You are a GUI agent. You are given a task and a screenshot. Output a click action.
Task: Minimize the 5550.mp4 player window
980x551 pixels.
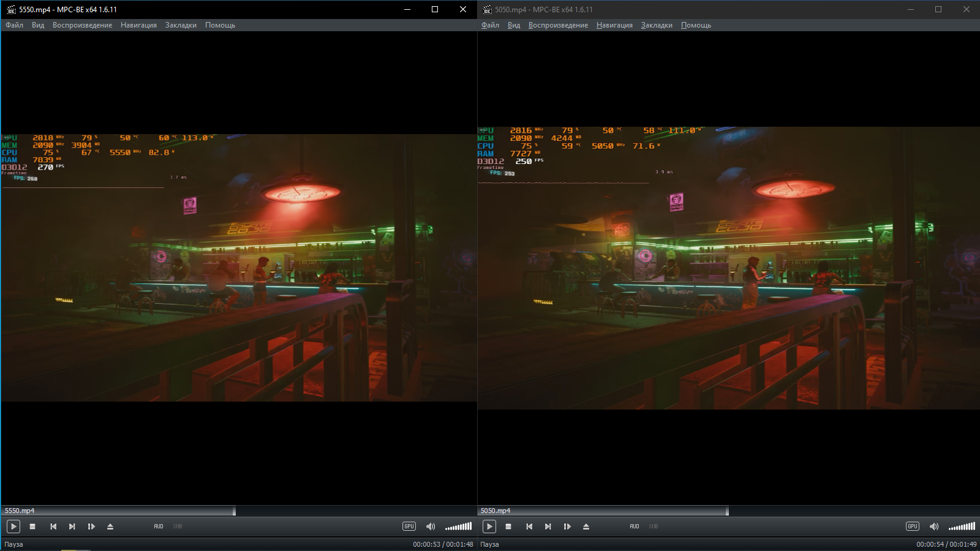pyautogui.click(x=407, y=9)
